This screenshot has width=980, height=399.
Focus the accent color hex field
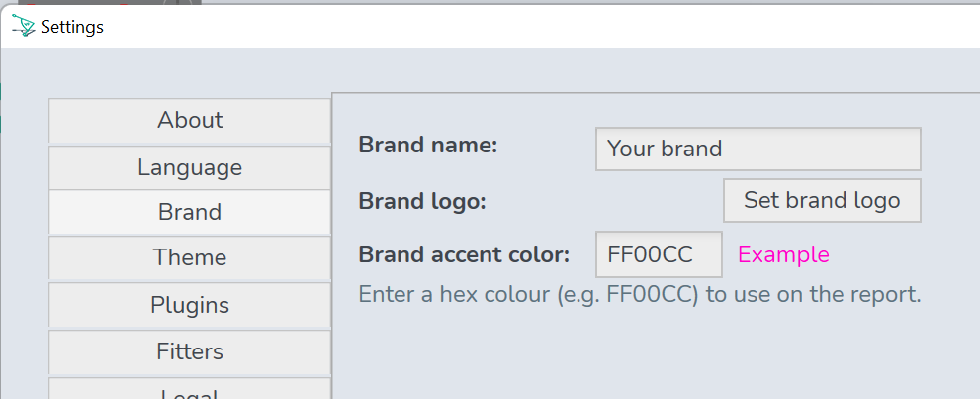pyautogui.click(x=659, y=254)
